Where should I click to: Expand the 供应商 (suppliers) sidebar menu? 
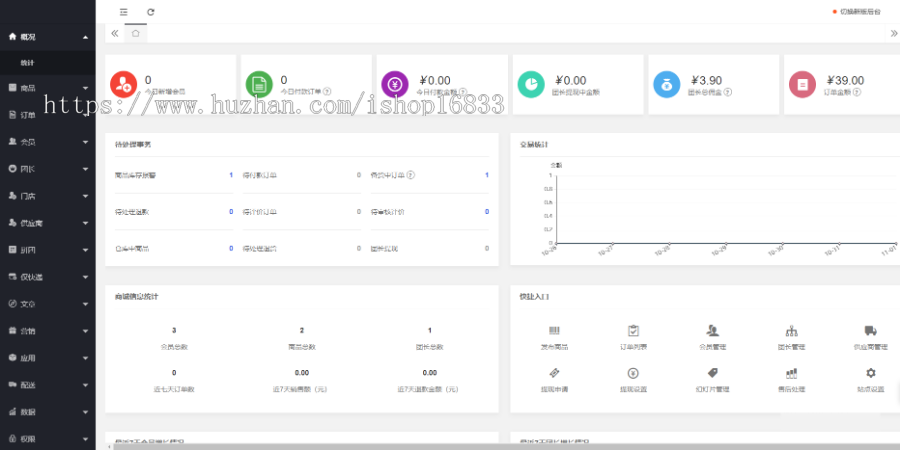pos(48,223)
